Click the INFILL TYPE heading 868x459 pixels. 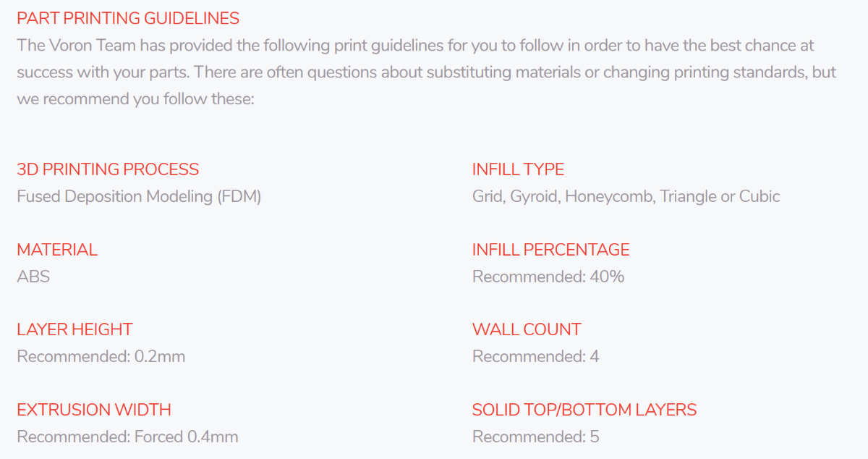[x=518, y=169]
